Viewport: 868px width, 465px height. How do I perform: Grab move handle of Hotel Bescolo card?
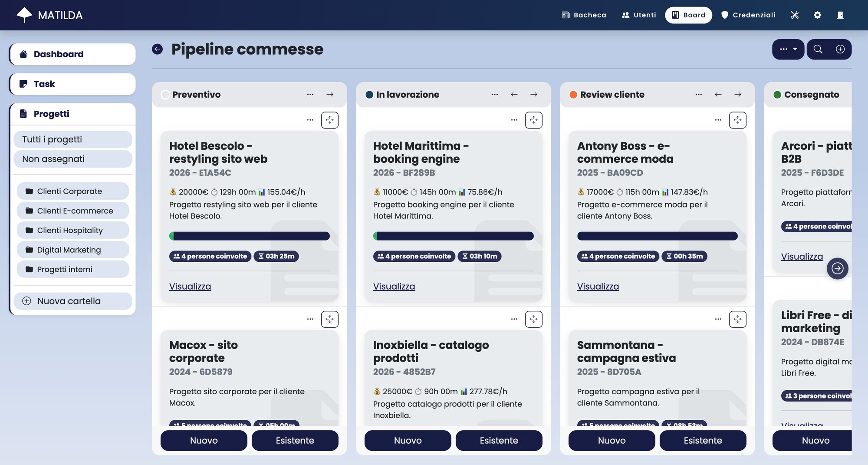[x=330, y=120]
